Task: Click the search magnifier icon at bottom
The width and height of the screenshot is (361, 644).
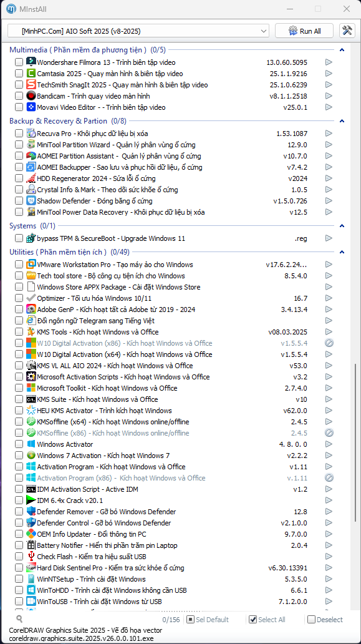Action: (19, 619)
